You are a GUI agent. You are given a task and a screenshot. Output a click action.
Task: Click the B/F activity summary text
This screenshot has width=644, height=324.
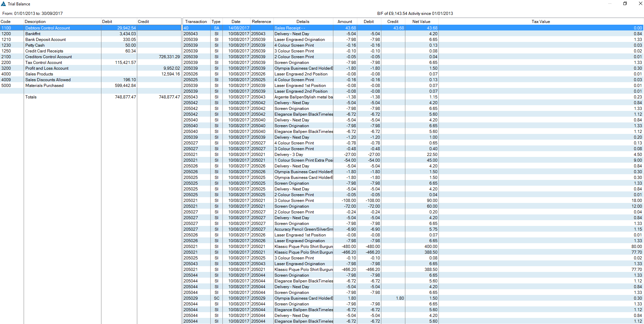pos(415,14)
